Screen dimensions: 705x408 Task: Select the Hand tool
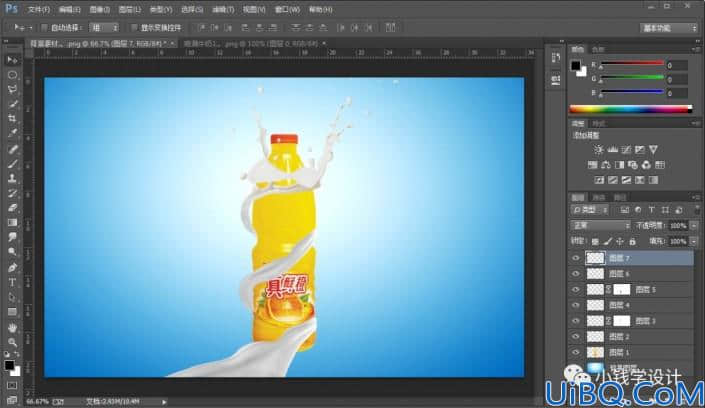coord(12,327)
